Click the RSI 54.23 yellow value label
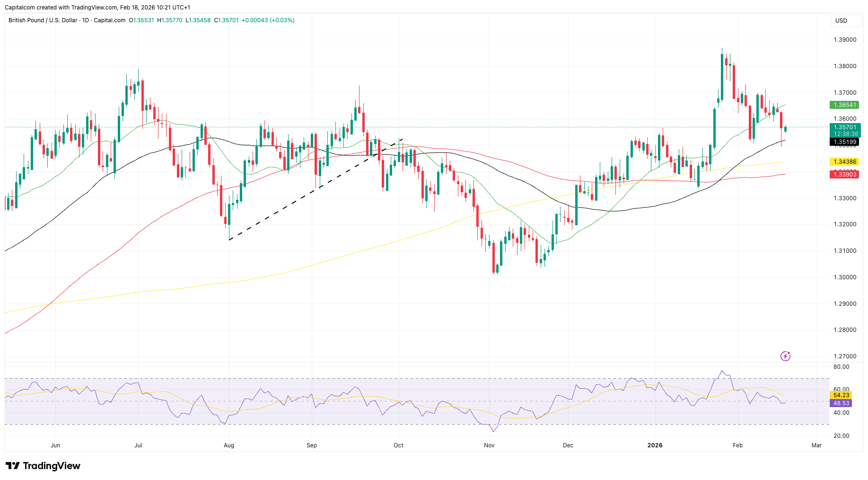868x480 pixels. pyautogui.click(x=841, y=395)
